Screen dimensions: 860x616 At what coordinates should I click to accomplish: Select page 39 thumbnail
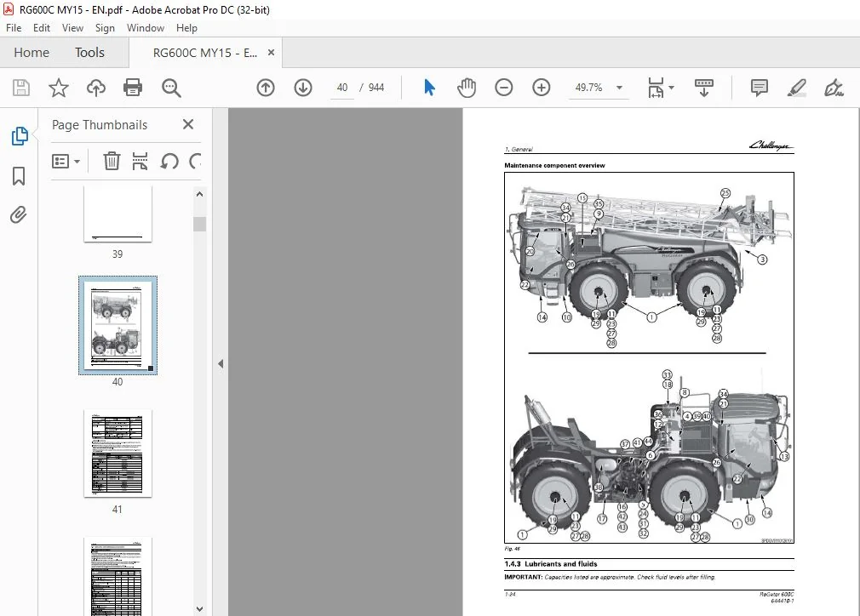[118, 214]
